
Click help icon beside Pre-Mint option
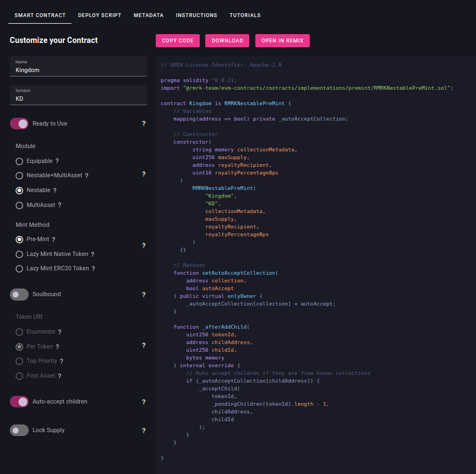(53, 239)
